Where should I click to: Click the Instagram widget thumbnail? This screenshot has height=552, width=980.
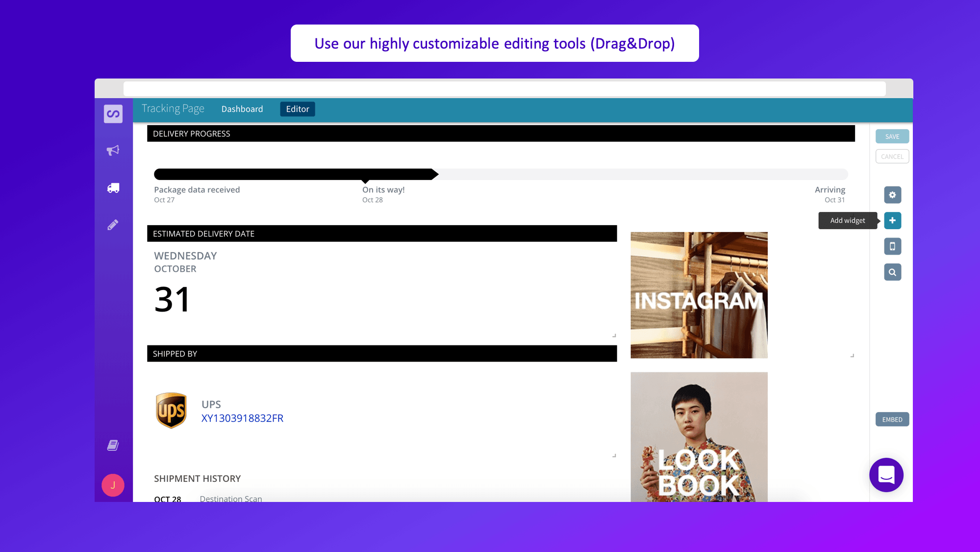(x=699, y=294)
